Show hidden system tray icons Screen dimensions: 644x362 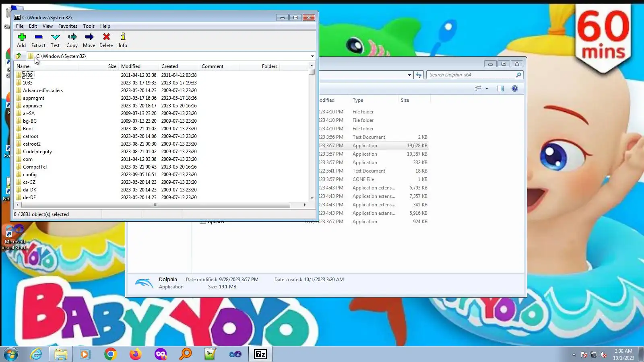click(574, 355)
